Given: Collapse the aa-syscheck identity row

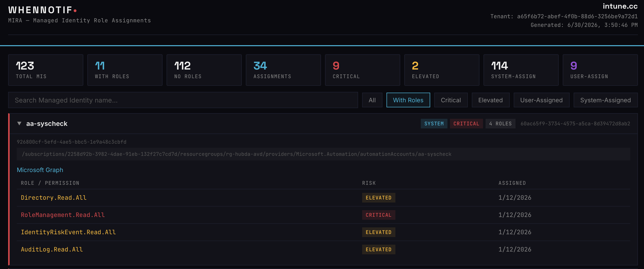Looking at the screenshot, I should coord(19,124).
